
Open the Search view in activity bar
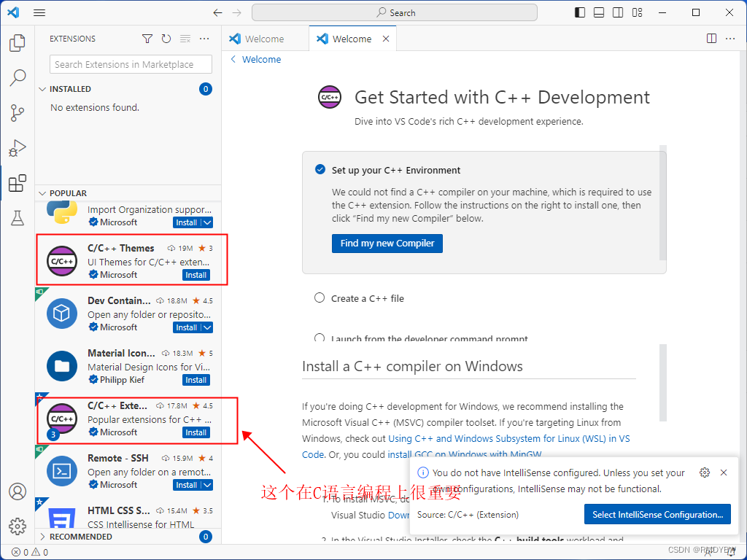[18, 77]
